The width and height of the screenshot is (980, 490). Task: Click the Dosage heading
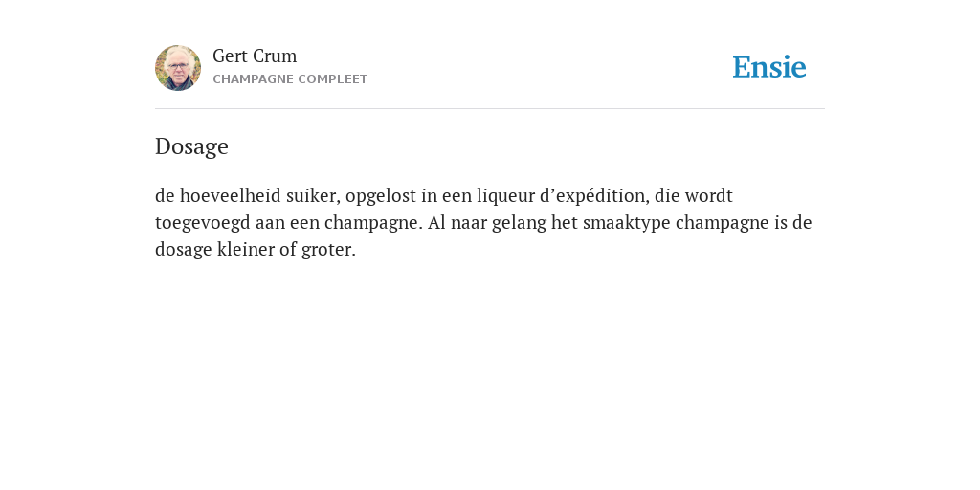click(x=191, y=146)
